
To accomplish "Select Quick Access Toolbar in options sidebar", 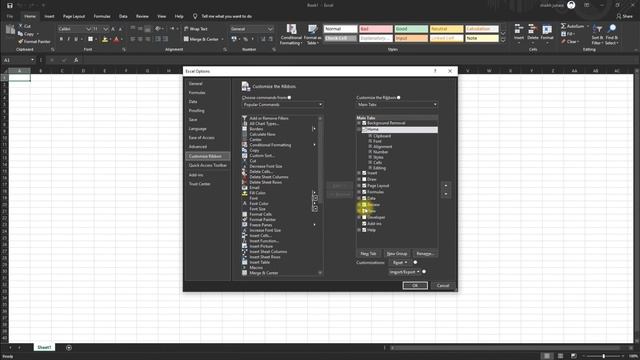I will pos(207,165).
